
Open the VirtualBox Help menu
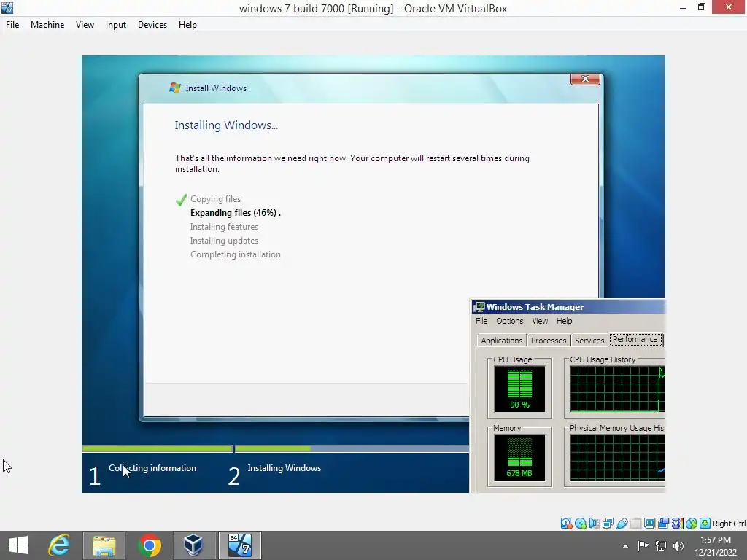(x=187, y=25)
